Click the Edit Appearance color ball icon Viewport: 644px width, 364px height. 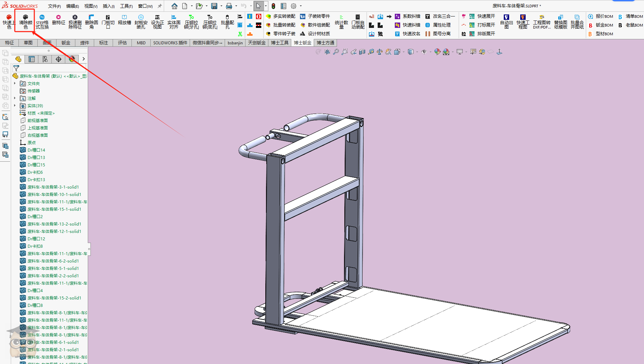click(x=437, y=52)
